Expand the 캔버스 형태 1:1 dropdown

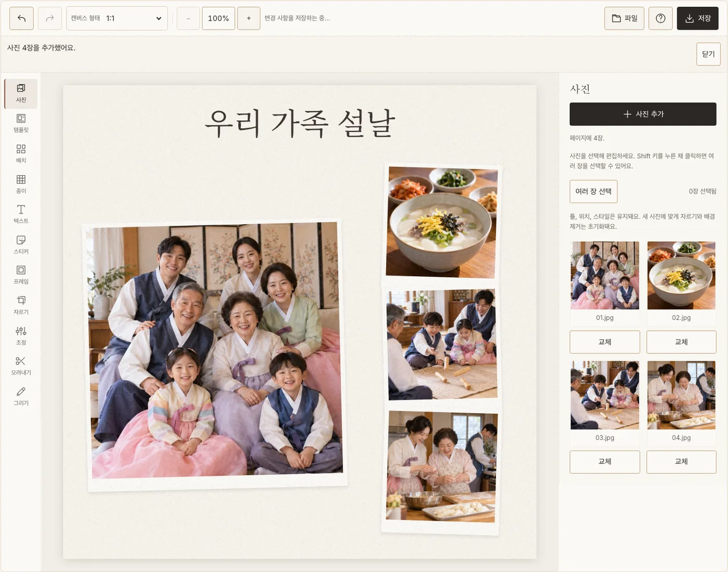(117, 18)
